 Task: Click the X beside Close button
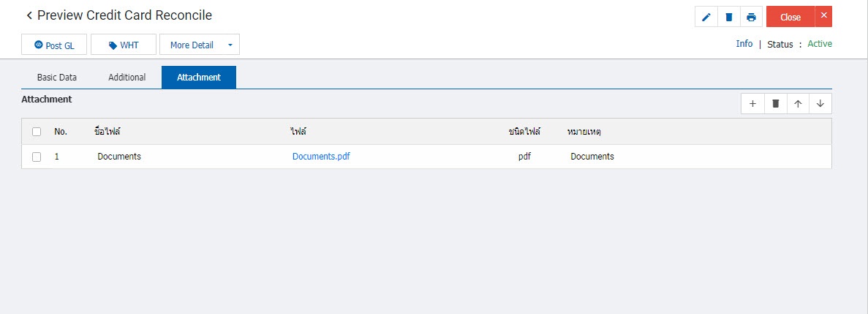click(x=823, y=16)
